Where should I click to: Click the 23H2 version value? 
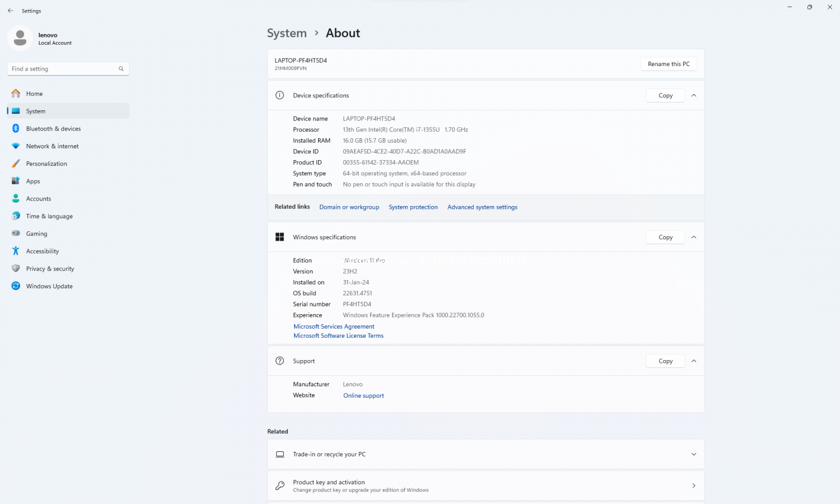350,271
